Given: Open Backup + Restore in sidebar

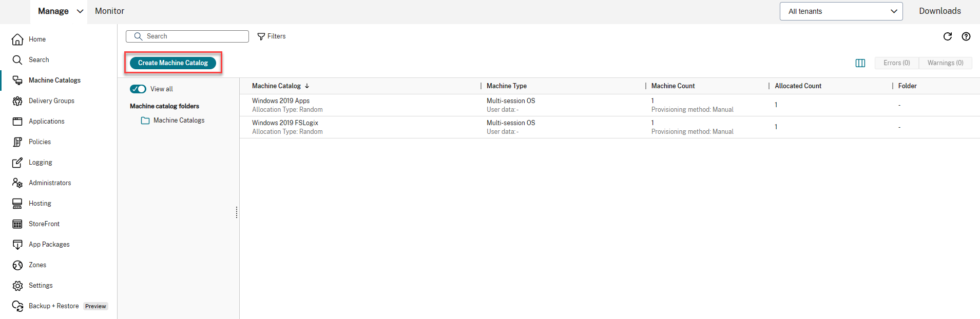Looking at the screenshot, I should tap(53, 306).
